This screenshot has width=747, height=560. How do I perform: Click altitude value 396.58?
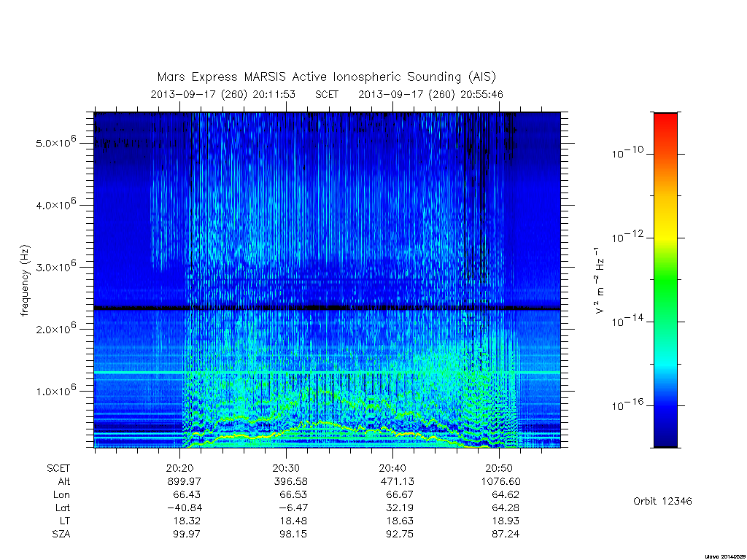[290, 481]
